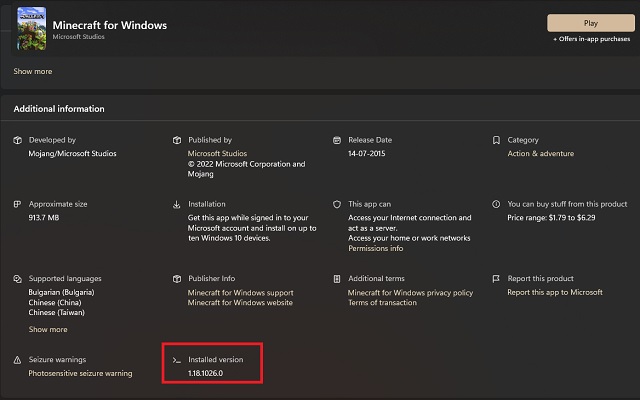Click the Report this product flag icon
This screenshot has width=640, height=400.
coord(496,279)
